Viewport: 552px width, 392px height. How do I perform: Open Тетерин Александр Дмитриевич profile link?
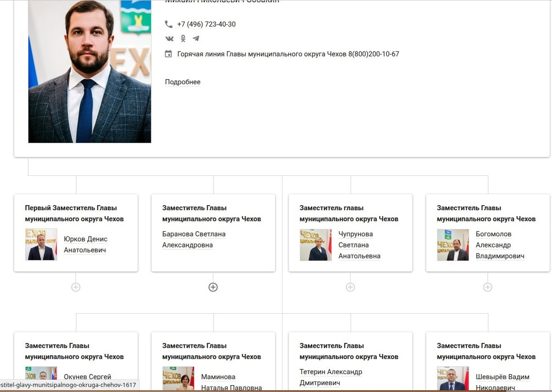(331, 377)
